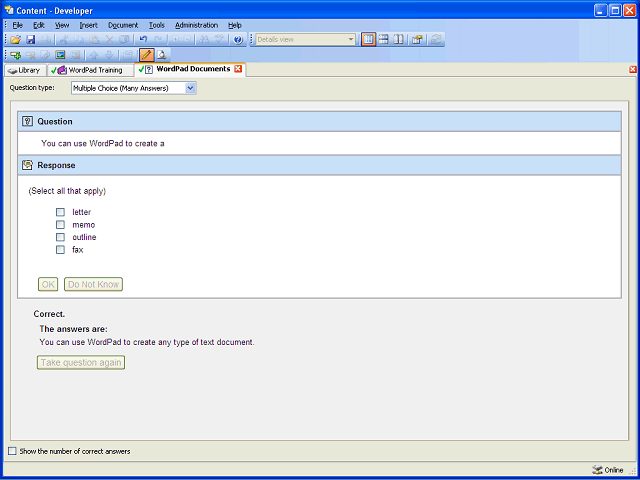Click the preview magnifier page icon

click(162, 55)
